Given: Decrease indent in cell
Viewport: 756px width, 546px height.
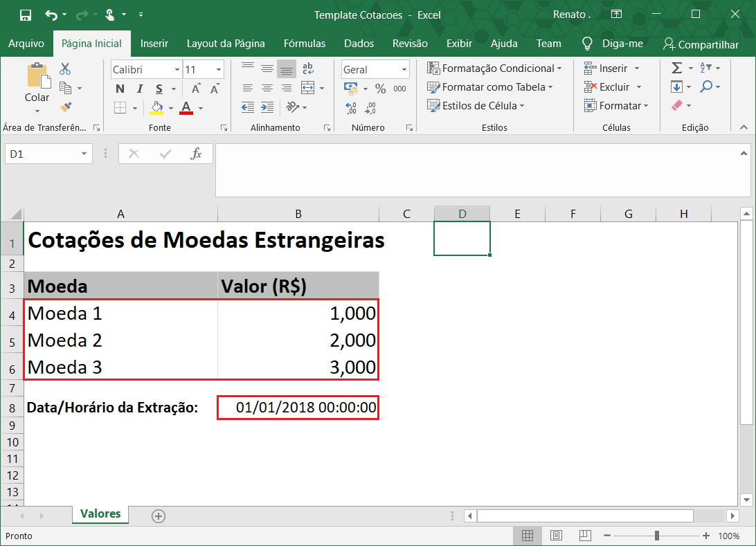Looking at the screenshot, I should click(248, 107).
